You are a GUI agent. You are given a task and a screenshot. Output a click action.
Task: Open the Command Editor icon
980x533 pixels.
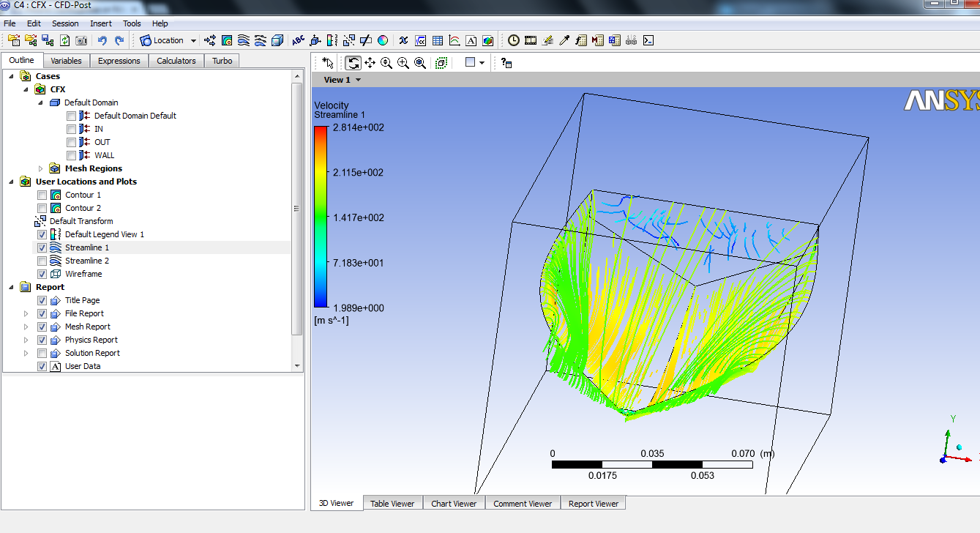tap(648, 40)
